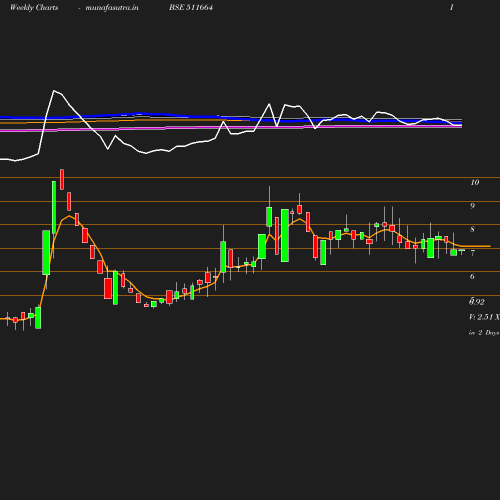500x500 pixels.
Task: Click the tallest red candlestick at the chart peak
Action: point(62,179)
